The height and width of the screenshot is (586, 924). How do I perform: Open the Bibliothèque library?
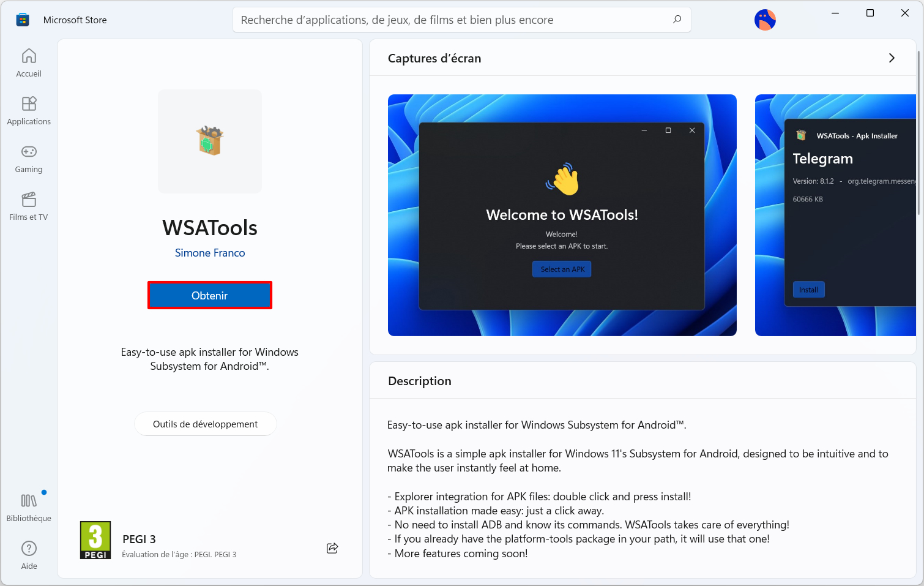coord(29,508)
